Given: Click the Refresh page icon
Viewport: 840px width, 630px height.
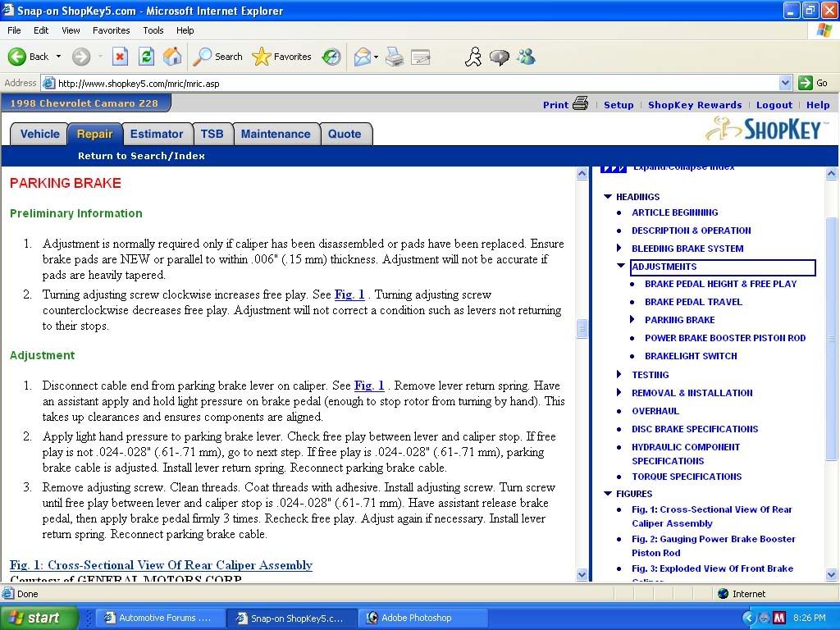Looking at the screenshot, I should point(146,57).
